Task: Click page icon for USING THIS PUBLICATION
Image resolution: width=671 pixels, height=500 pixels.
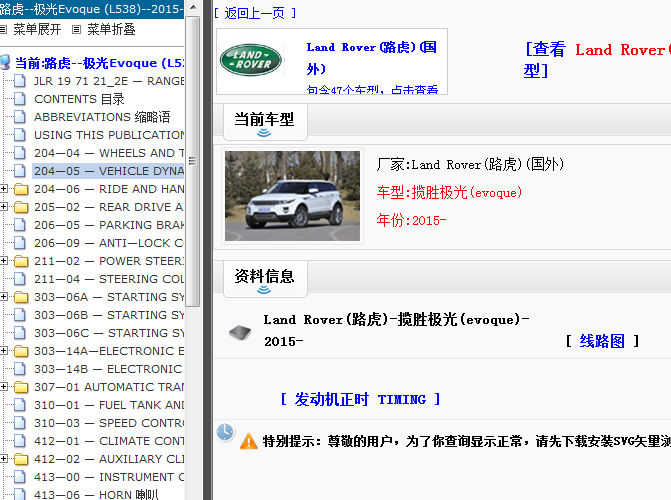Action: click(x=19, y=134)
